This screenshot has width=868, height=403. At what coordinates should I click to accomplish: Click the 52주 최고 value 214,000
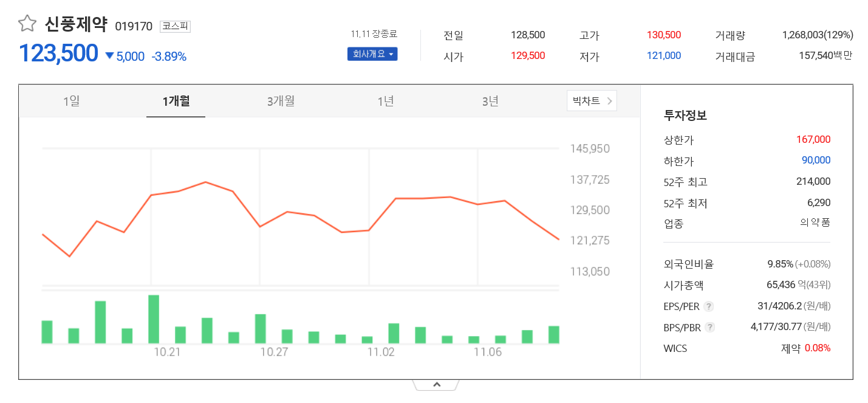coord(813,181)
